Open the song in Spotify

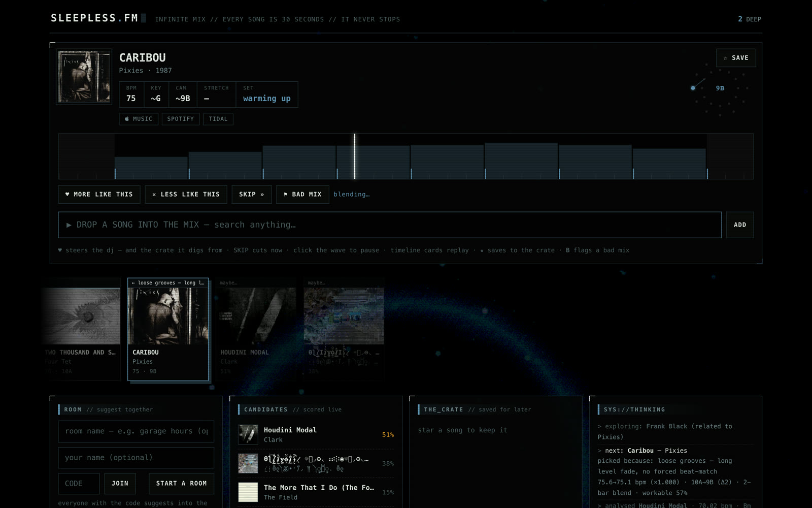(x=181, y=119)
